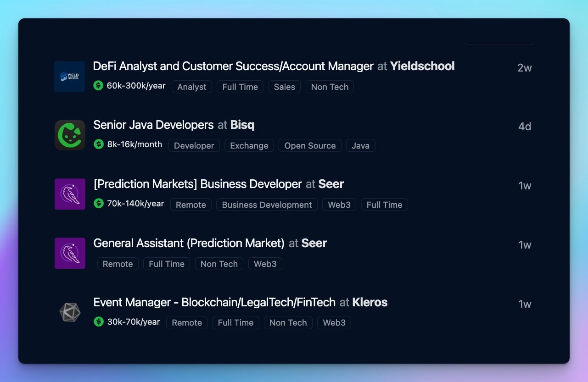The image size is (588, 382).
Task: Select the Analyst tag on Yieldschool listing
Action: click(192, 87)
